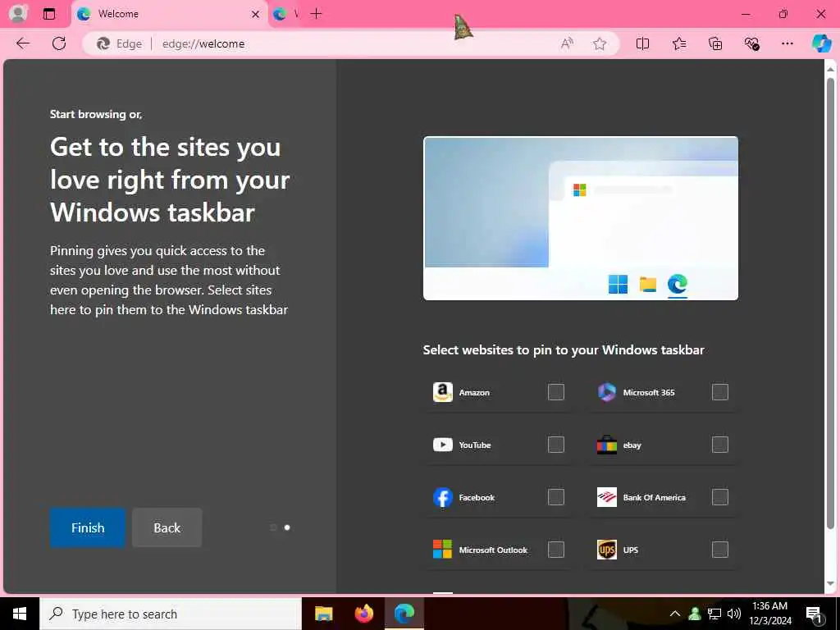Go to the second page indicator dot
This screenshot has width=840, height=630.
[x=287, y=527]
